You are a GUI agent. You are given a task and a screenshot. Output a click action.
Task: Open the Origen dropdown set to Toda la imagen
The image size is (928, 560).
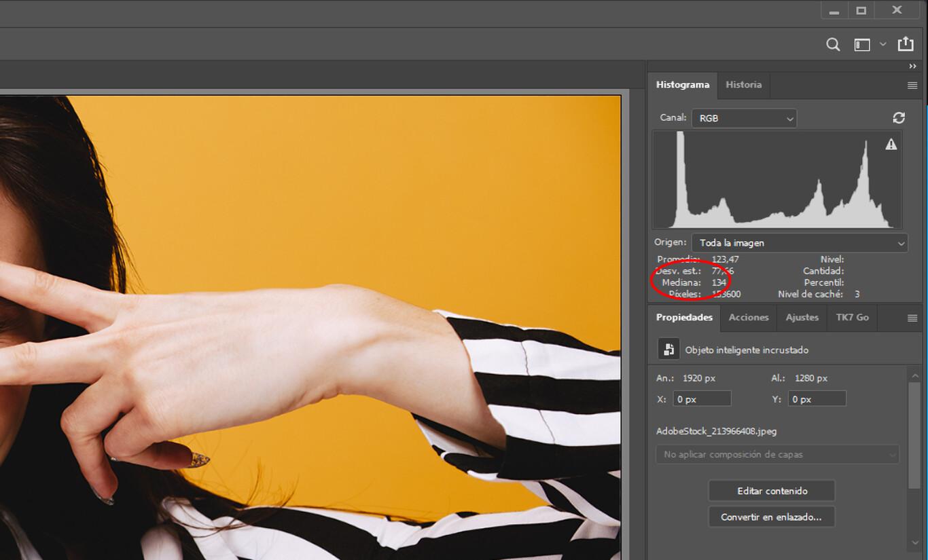pyautogui.click(x=800, y=242)
